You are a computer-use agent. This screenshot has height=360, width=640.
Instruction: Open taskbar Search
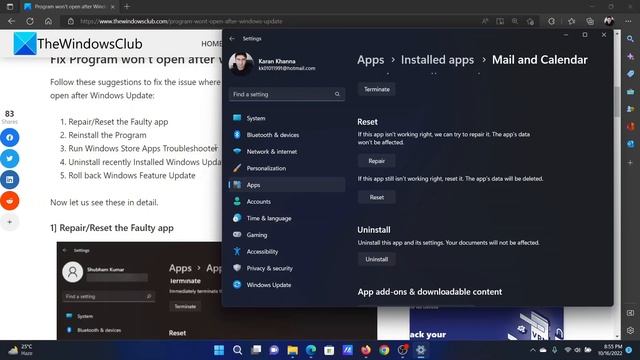pos(237,350)
